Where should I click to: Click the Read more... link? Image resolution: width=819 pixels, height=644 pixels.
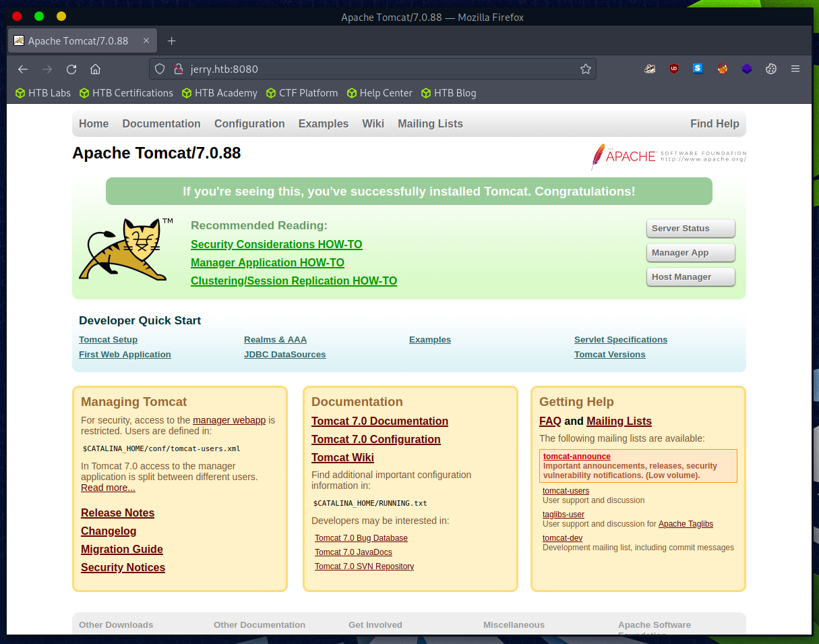tap(108, 488)
